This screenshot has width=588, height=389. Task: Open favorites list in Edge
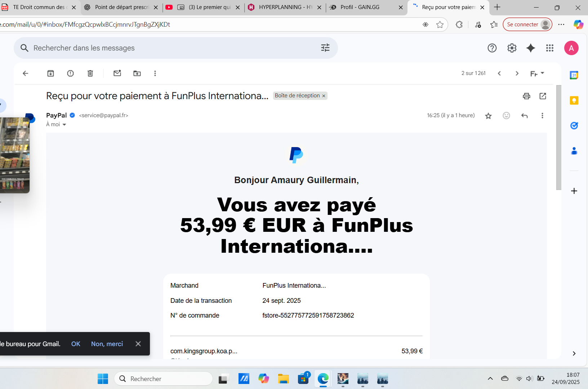[494, 25]
